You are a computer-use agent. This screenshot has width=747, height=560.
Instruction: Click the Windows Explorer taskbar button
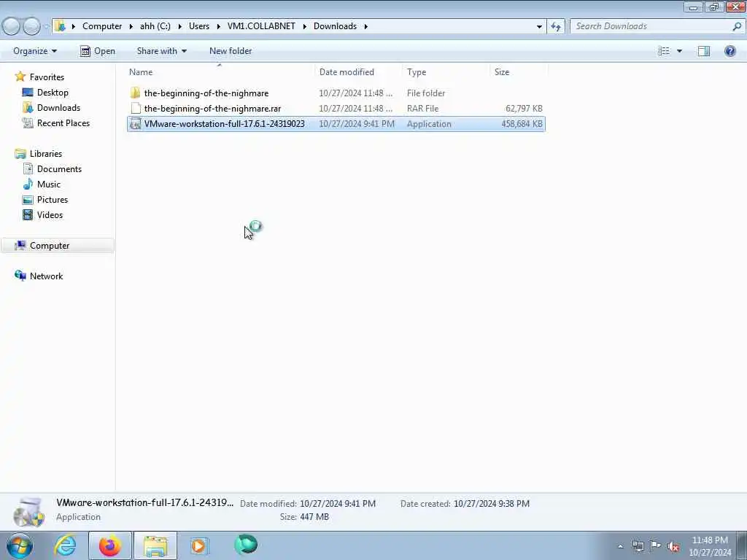[x=155, y=545]
